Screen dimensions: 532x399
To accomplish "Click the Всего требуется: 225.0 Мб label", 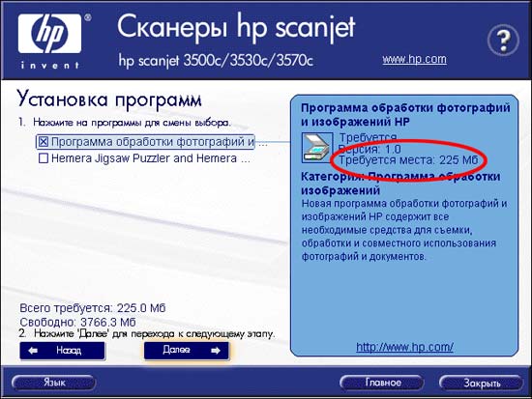I will point(93,308).
